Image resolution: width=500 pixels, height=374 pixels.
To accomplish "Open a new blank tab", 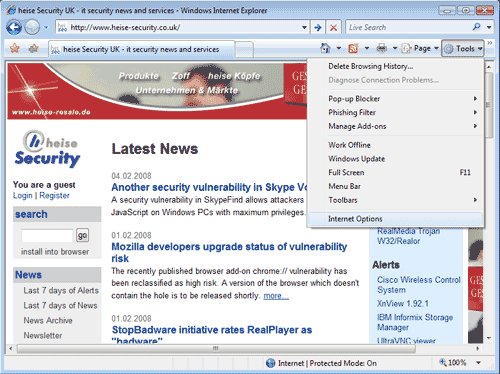I will pos(244,49).
